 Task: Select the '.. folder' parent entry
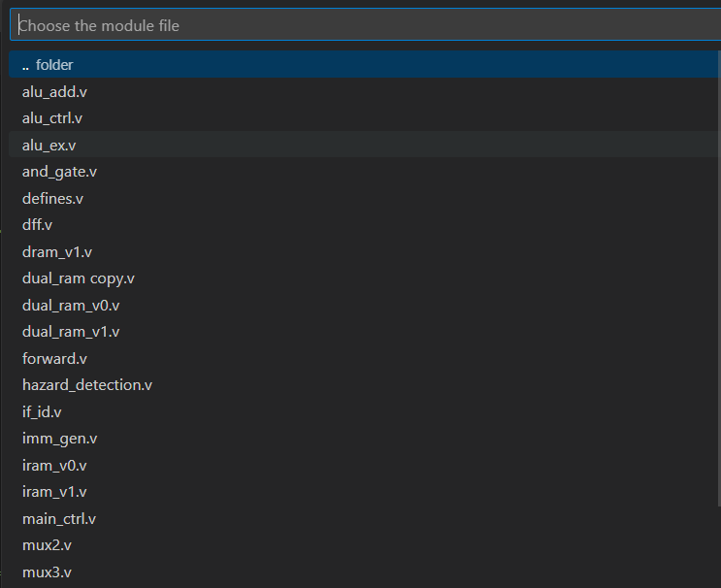(365, 64)
